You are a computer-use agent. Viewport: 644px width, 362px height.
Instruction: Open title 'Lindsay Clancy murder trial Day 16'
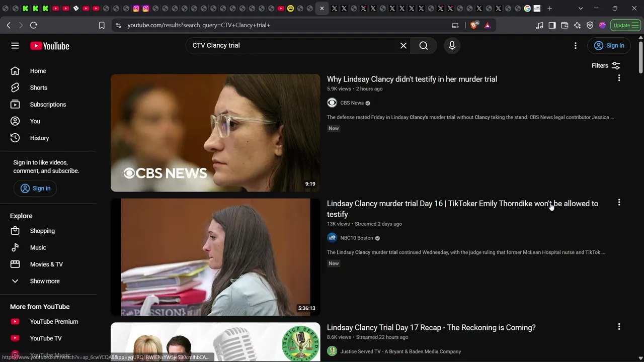coord(462,209)
